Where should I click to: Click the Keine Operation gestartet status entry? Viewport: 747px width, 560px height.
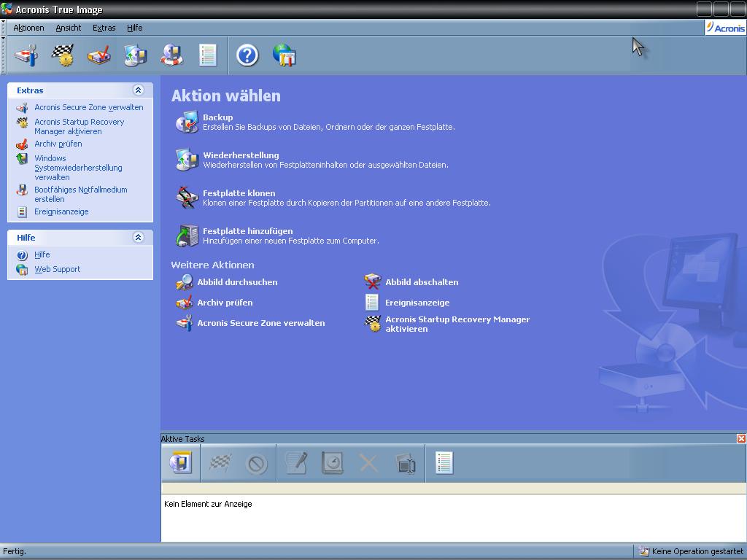691,551
